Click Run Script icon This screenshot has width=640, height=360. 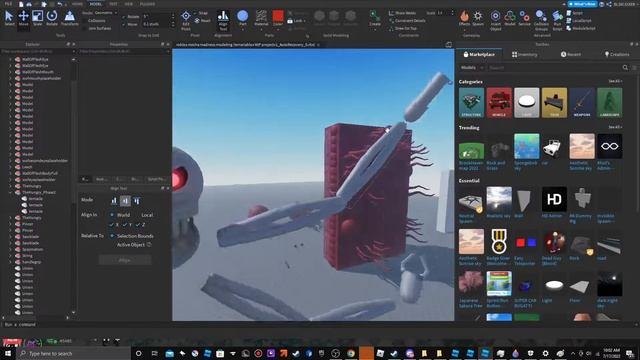click(557, 20)
